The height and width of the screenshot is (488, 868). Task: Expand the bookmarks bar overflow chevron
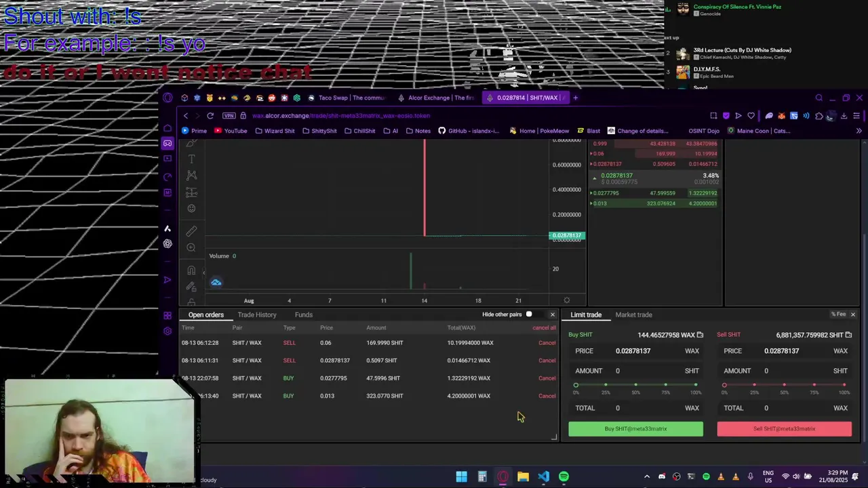[859, 131]
